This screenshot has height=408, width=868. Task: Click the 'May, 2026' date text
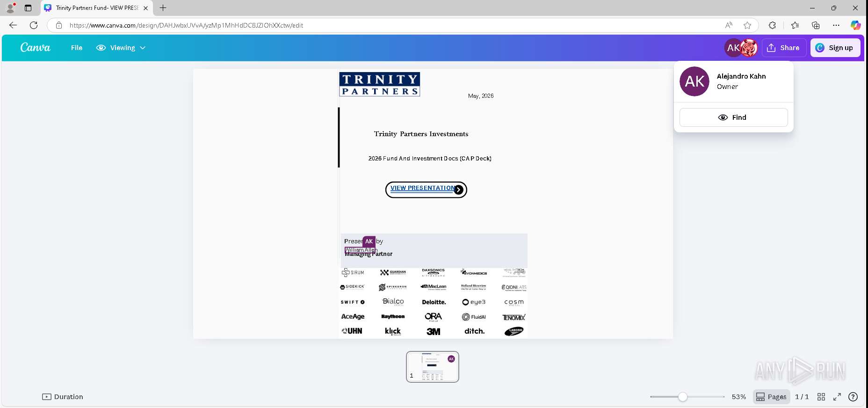(x=481, y=96)
